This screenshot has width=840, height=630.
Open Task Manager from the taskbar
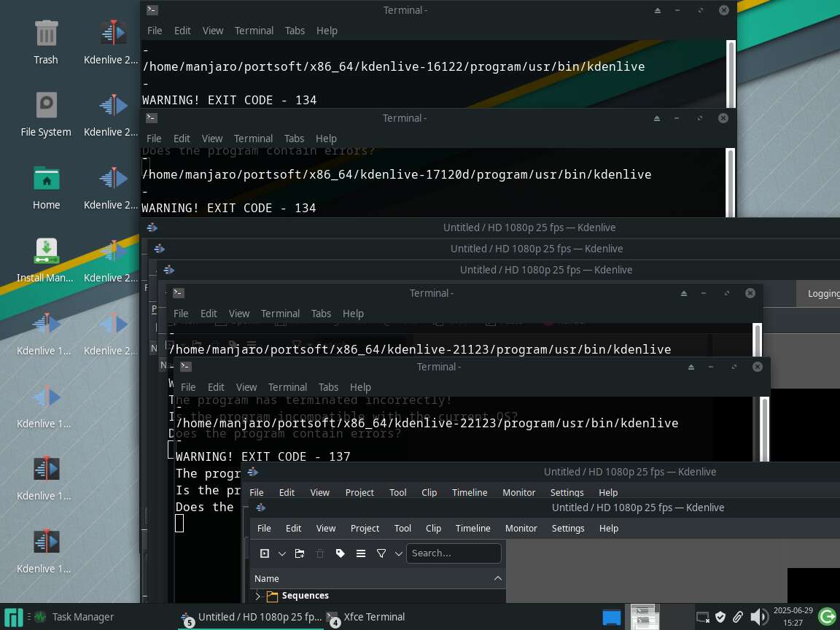tap(74, 617)
